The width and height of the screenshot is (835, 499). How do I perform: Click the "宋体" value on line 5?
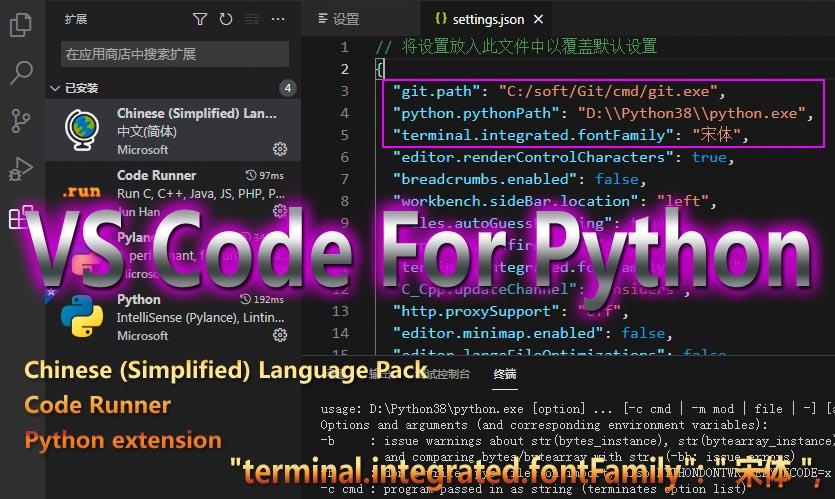tap(716, 135)
